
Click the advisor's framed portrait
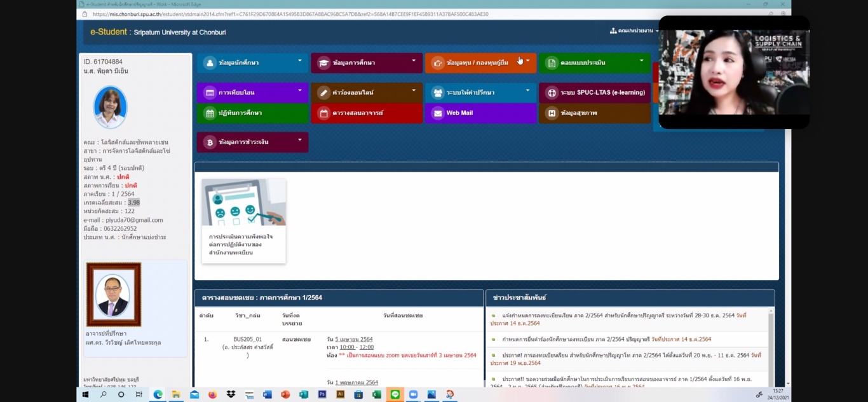pyautogui.click(x=113, y=295)
